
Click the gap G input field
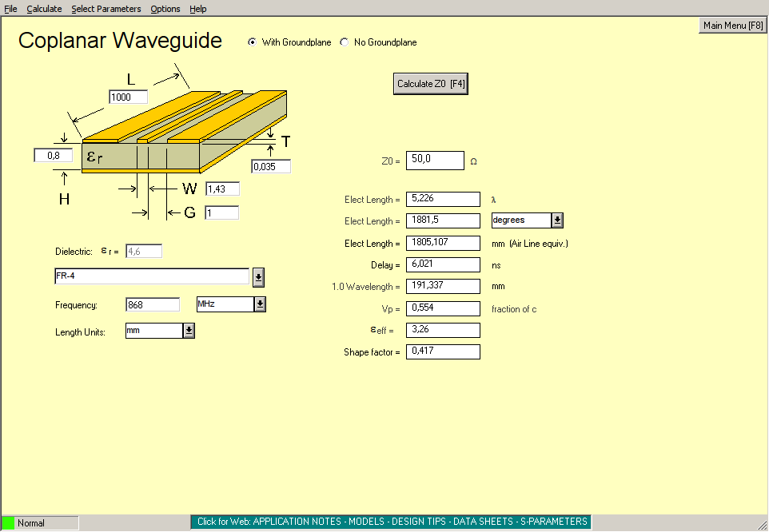pos(222,213)
